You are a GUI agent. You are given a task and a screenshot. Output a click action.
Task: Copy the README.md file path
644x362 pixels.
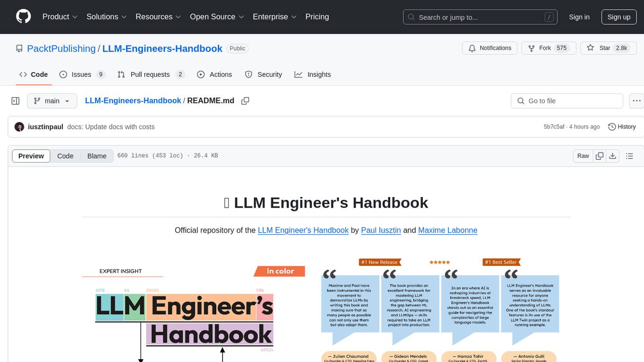(x=245, y=101)
